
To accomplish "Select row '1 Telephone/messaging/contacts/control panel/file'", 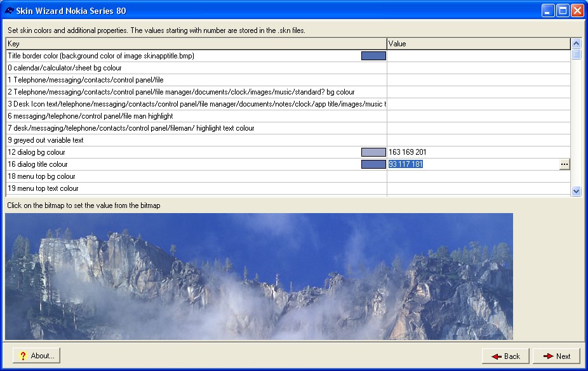I will pos(196,80).
